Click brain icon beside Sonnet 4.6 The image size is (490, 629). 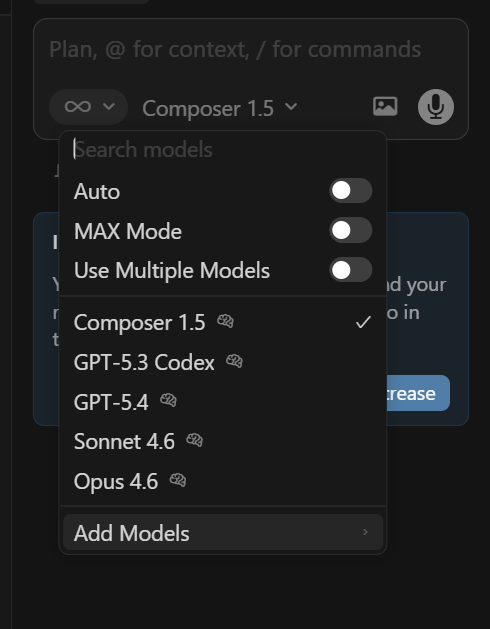(195, 440)
